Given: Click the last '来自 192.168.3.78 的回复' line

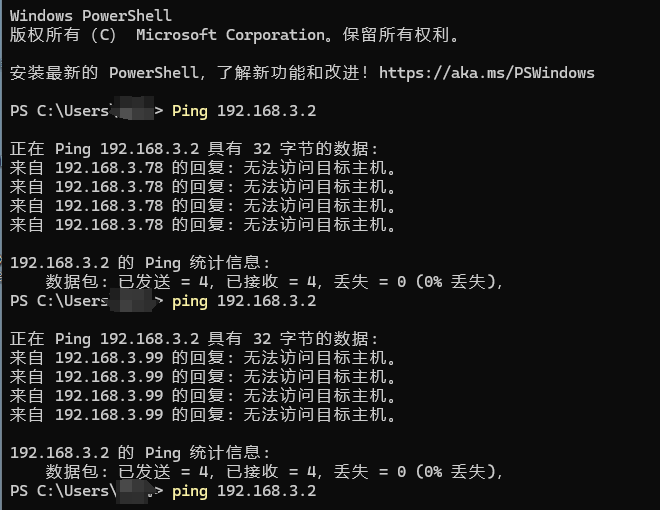Looking at the screenshot, I should (202, 225).
